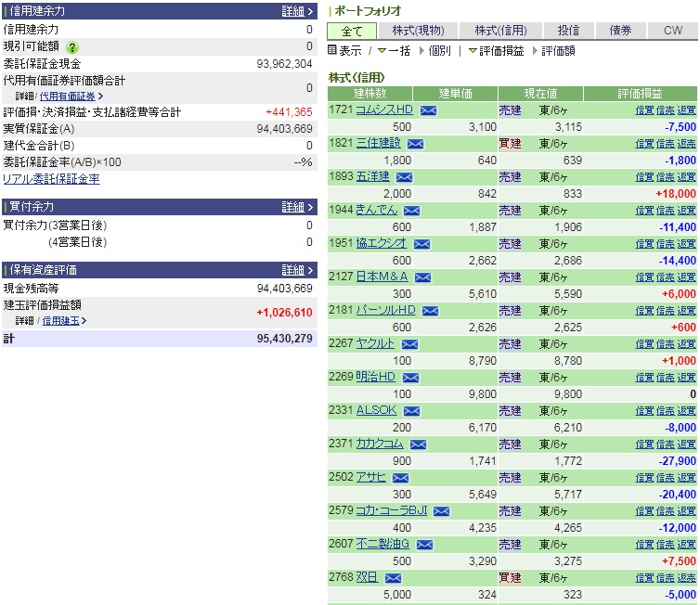Select the 全て portfolio tab
The height and width of the screenshot is (605, 700).
pyautogui.click(x=352, y=31)
